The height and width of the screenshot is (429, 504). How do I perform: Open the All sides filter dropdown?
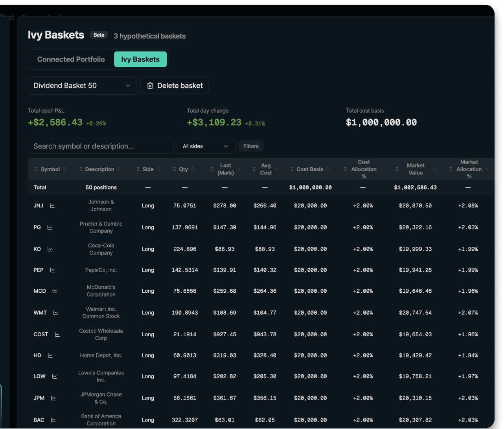(x=206, y=146)
